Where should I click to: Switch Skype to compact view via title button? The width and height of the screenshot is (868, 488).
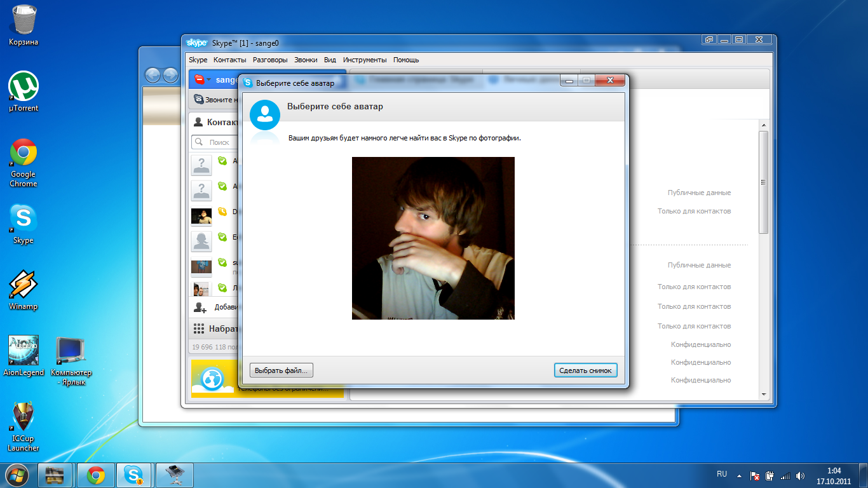point(709,39)
